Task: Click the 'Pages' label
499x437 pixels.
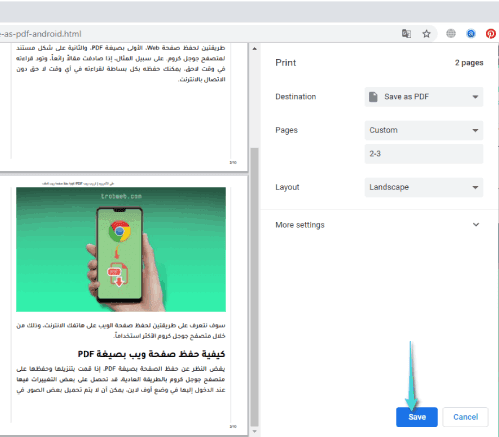Action: (286, 130)
